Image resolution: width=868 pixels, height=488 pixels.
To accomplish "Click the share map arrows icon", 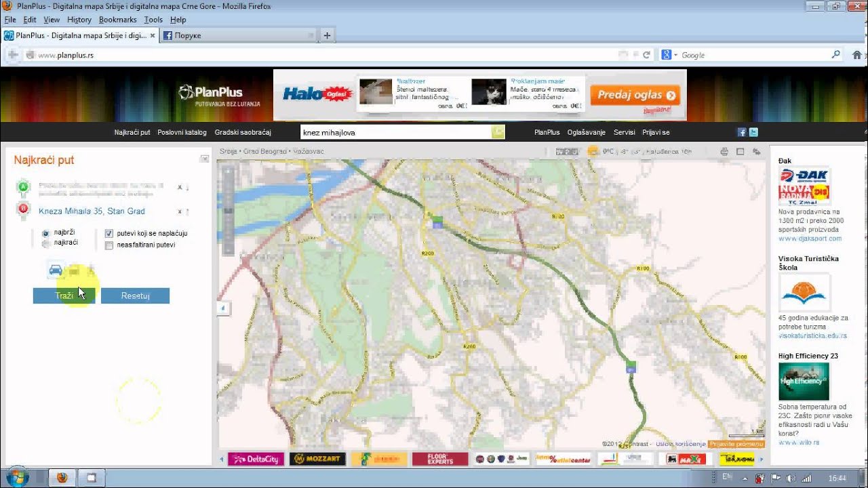I will pyautogui.click(x=757, y=151).
